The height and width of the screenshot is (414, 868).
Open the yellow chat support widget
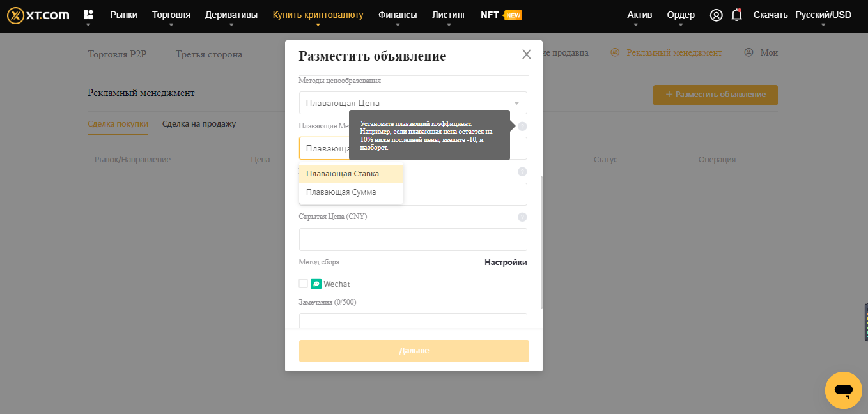[x=844, y=390]
